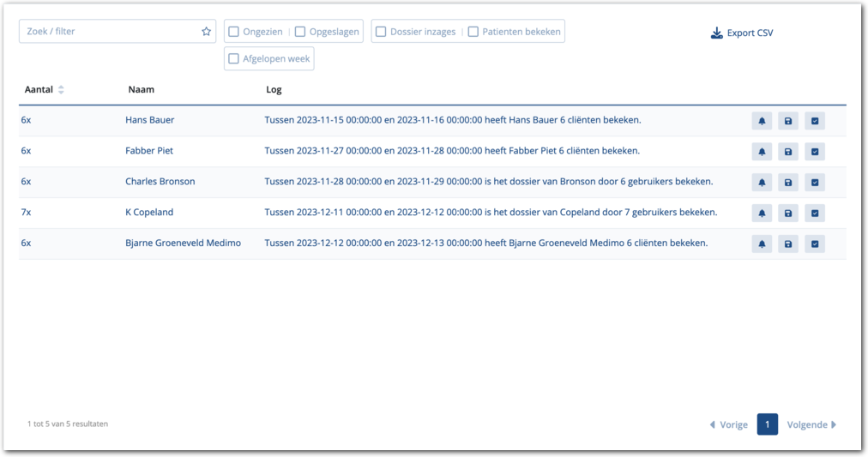Enable the Ongezien checkbox

(x=233, y=32)
